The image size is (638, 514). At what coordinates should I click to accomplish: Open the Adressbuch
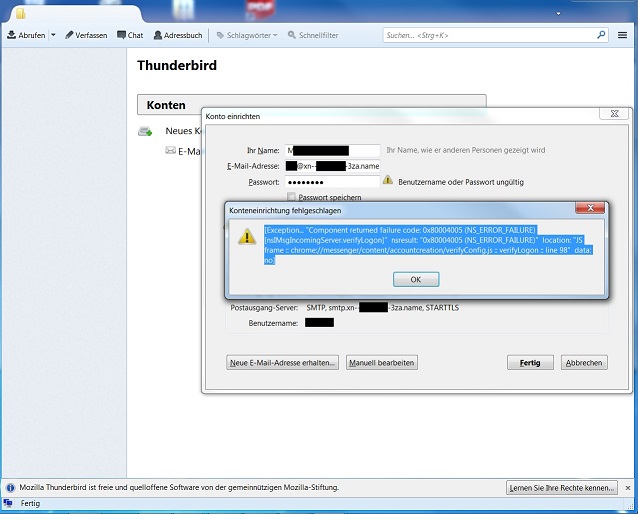click(178, 35)
